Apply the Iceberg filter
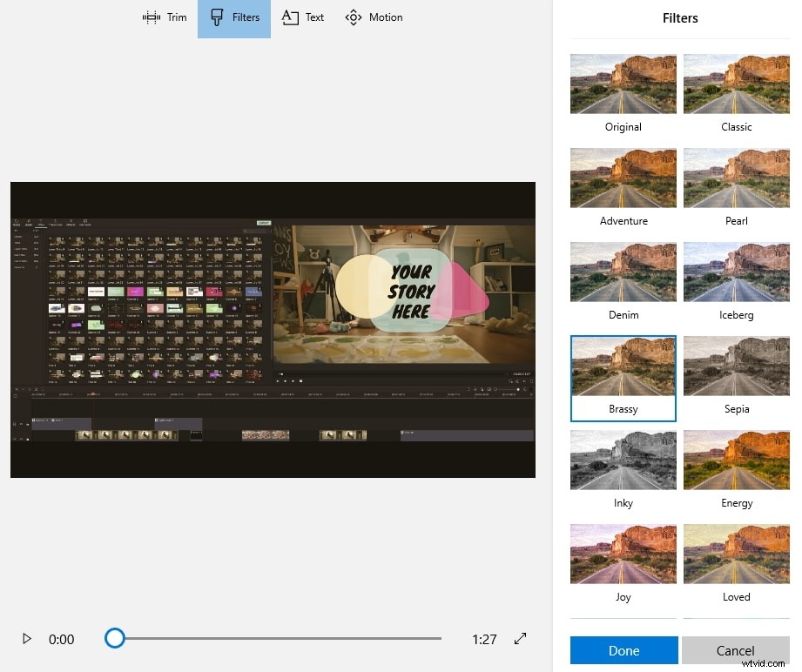Screen dimensions: 802x672 click(736, 272)
